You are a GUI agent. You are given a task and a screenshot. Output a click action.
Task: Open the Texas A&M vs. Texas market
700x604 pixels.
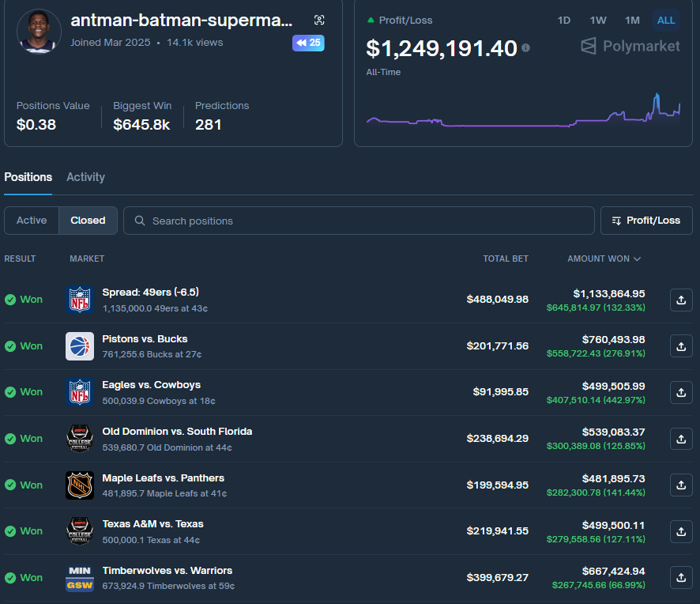(x=152, y=524)
